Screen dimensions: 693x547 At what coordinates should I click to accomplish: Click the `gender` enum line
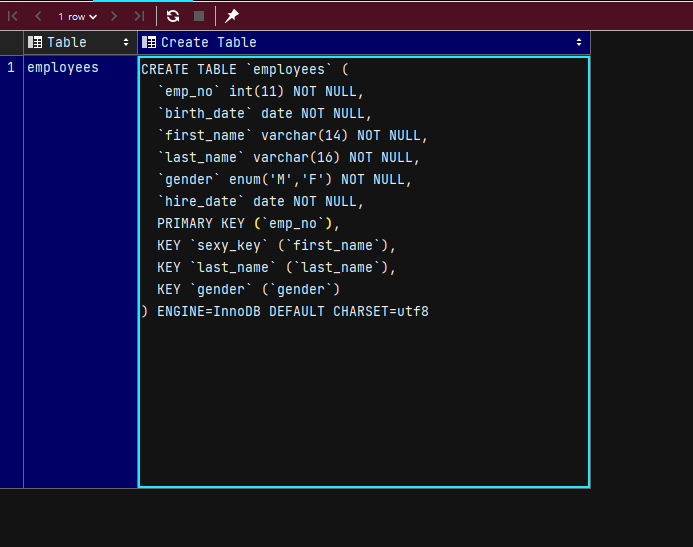pyautogui.click(x=285, y=179)
